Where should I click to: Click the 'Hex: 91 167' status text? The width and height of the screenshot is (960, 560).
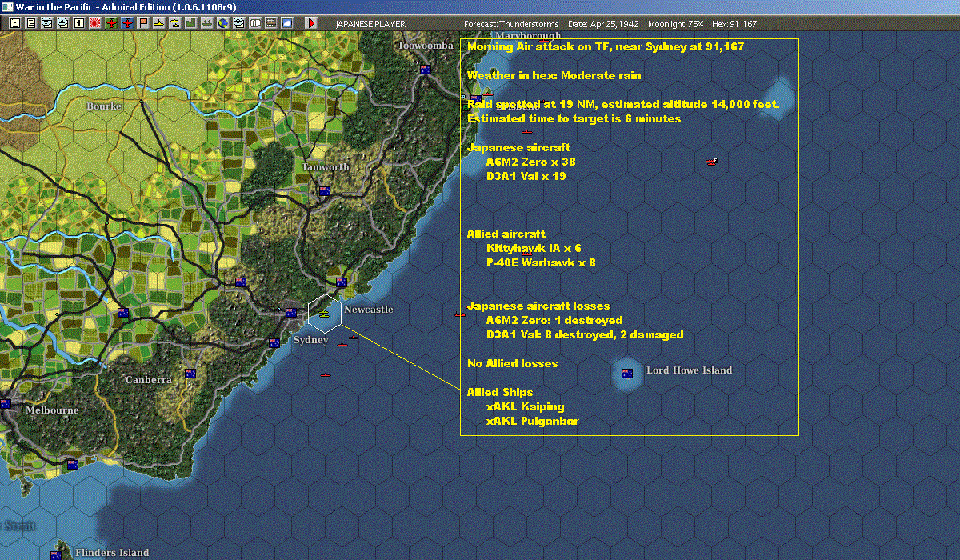tap(734, 24)
